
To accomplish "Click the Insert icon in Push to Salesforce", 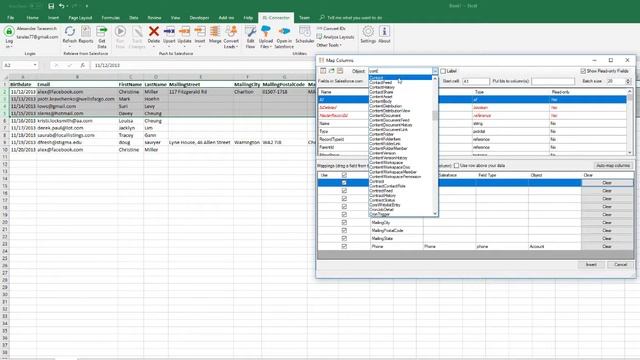I will tap(200, 31).
